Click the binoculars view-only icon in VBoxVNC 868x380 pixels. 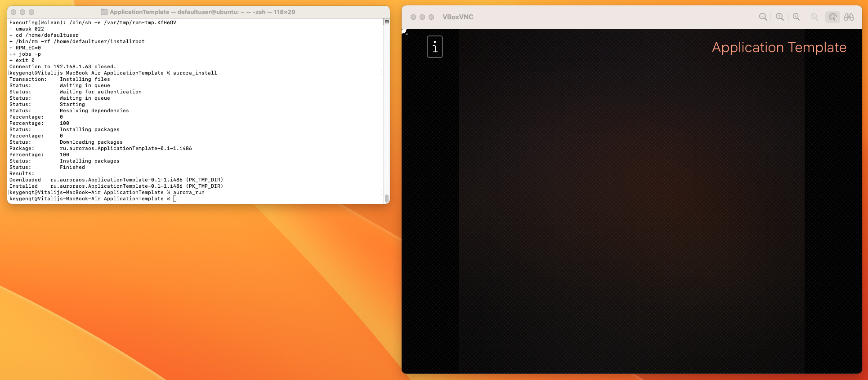click(x=849, y=17)
